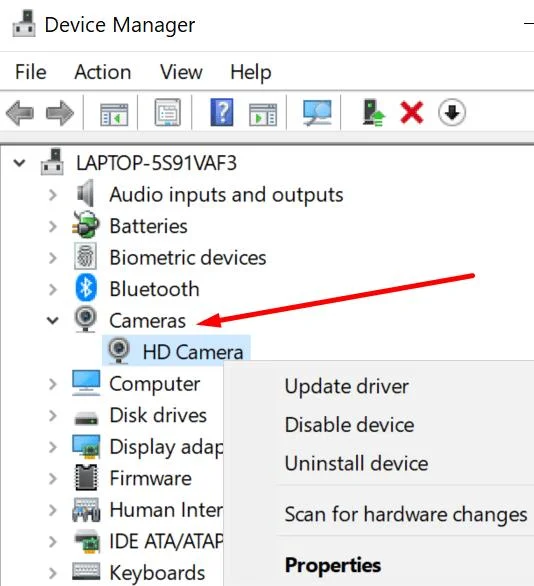The width and height of the screenshot is (534, 586).
Task: Collapse the Cameras category
Action: [53, 320]
